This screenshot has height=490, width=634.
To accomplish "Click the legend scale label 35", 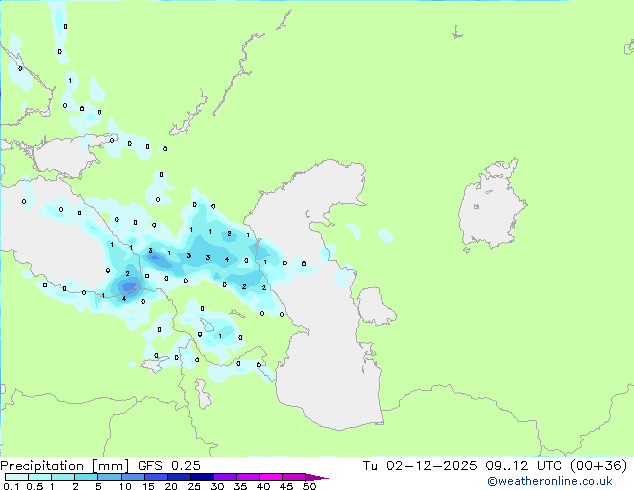I will click(x=240, y=486).
